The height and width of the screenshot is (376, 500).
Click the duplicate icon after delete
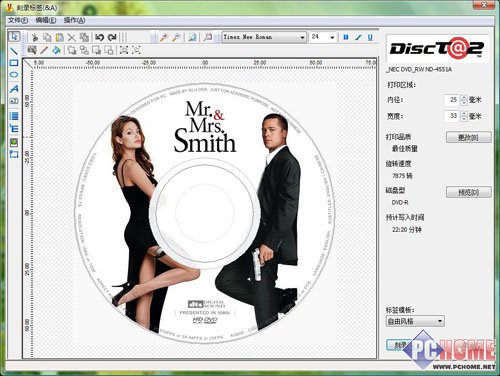click(x=84, y=37)
